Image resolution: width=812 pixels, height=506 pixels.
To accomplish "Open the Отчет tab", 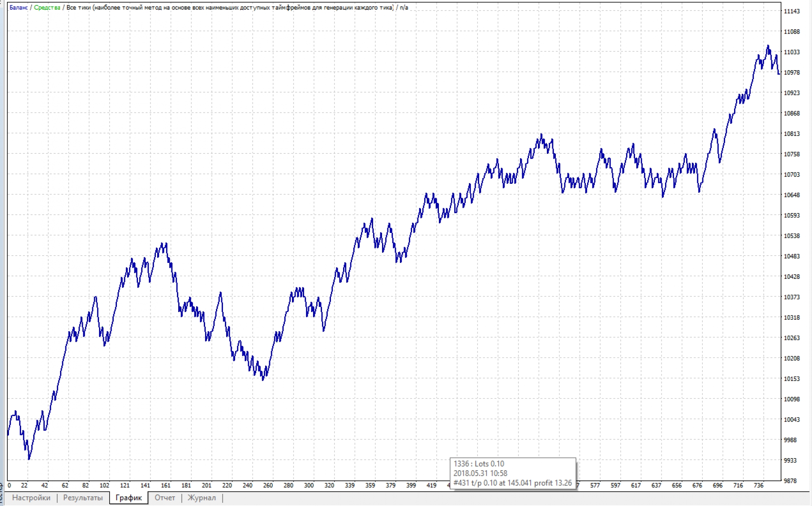I will click(x=164, y=498).
